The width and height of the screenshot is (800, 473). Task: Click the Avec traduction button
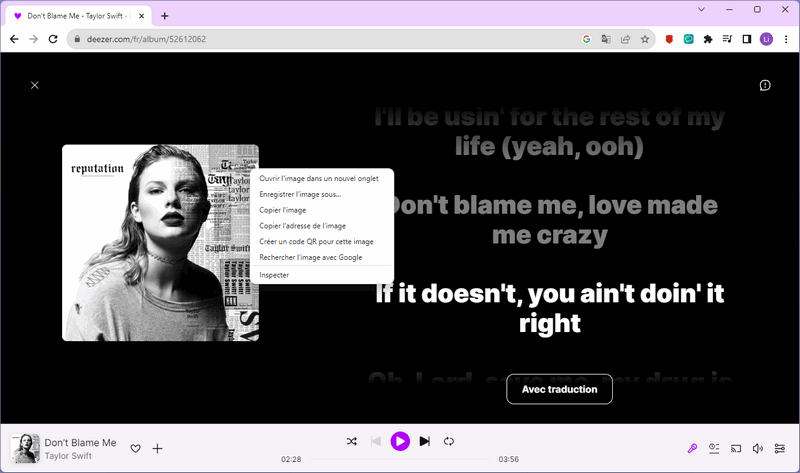point(559,389)
